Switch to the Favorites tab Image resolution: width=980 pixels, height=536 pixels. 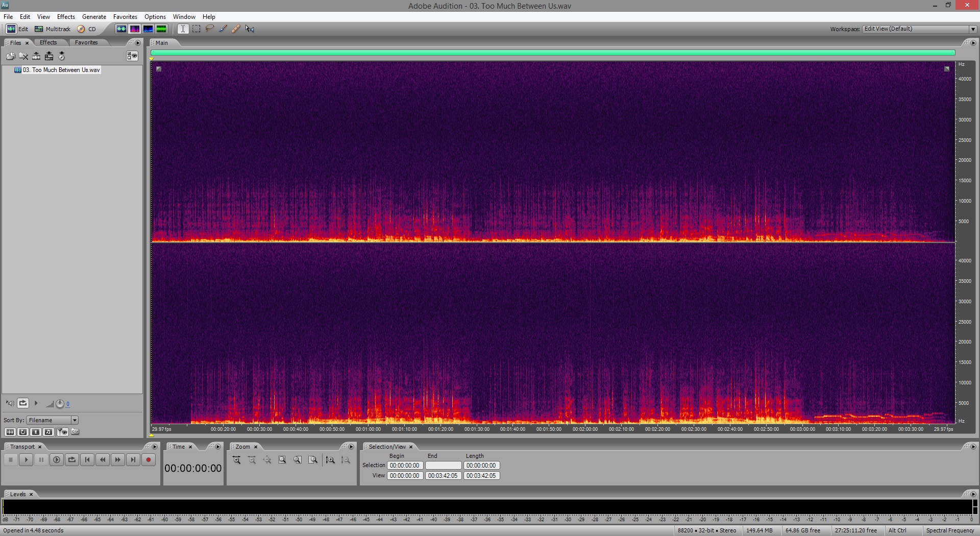(86, 42)
